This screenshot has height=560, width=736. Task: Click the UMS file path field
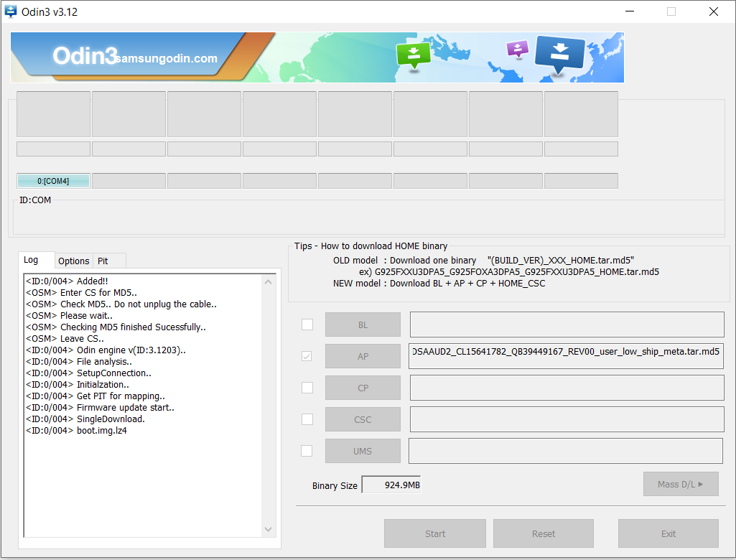pyautogui.click(x=566, y=451)
